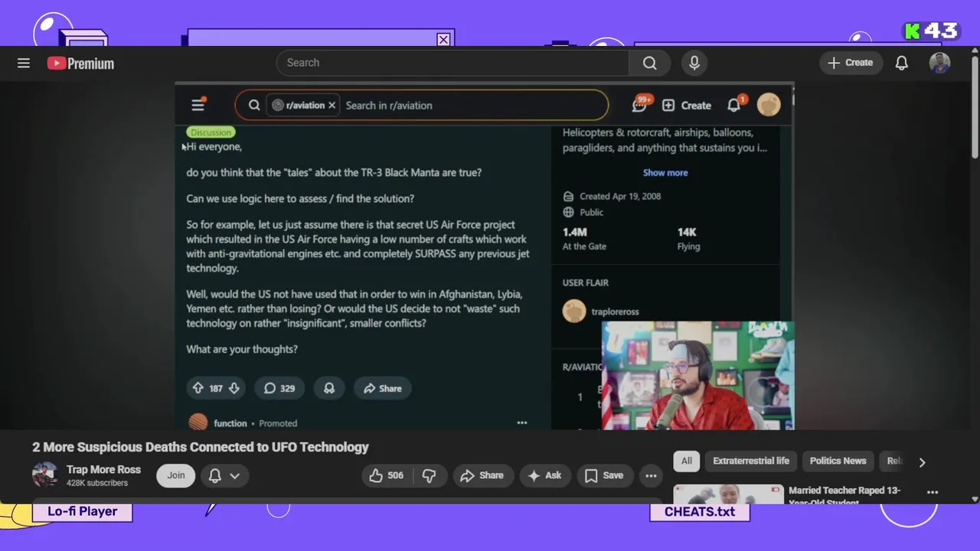Expand subscription notification bell dropdown
The height and width of the screenshot is (551, 980).
click(x=224, y=475)
